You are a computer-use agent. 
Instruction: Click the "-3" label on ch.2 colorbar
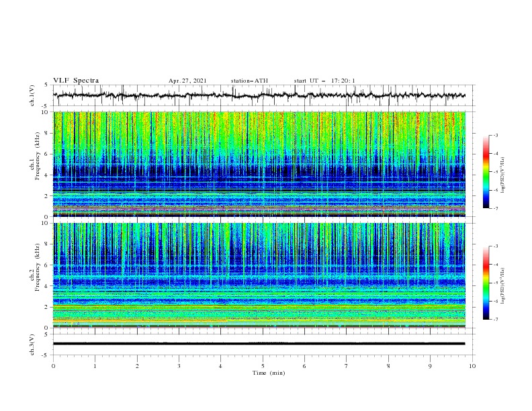click(x=495, y=246)
